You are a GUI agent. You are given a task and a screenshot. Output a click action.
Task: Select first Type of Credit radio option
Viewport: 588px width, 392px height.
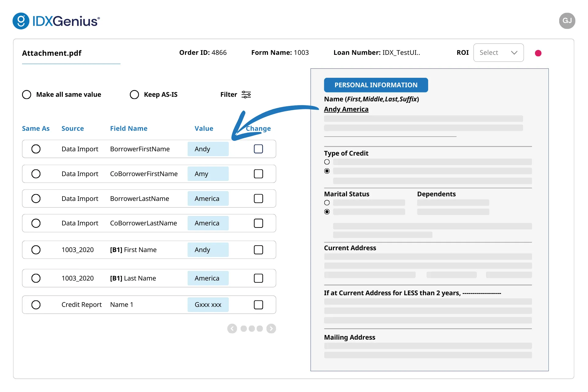(x=327, y=162)
